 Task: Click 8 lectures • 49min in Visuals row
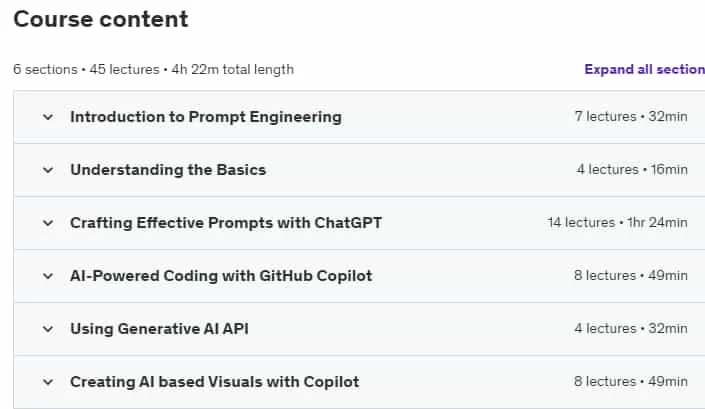click(630, 382)
